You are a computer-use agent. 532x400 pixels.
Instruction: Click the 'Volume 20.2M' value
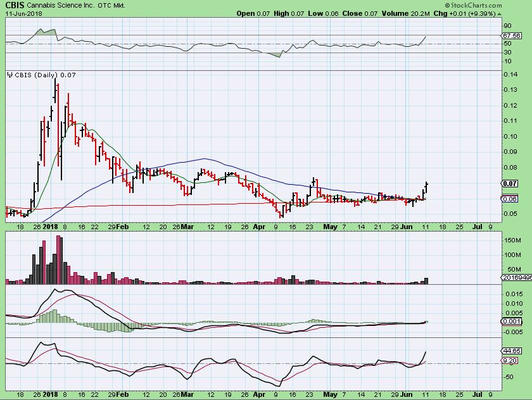[406, 13]
